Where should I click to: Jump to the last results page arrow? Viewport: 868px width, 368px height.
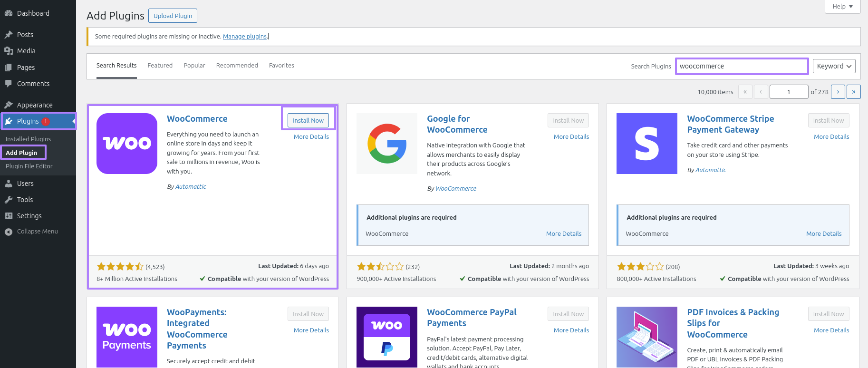(854, 92)
